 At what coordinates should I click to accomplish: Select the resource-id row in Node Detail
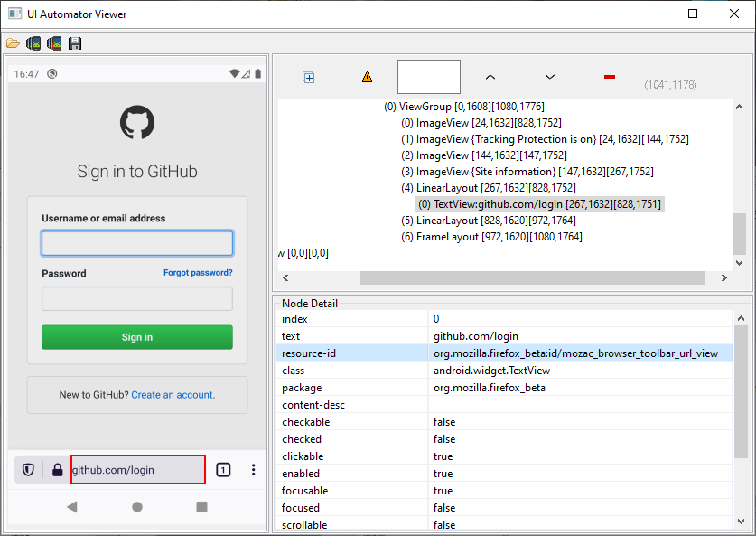pyautogui.click(x=504, y=353)
